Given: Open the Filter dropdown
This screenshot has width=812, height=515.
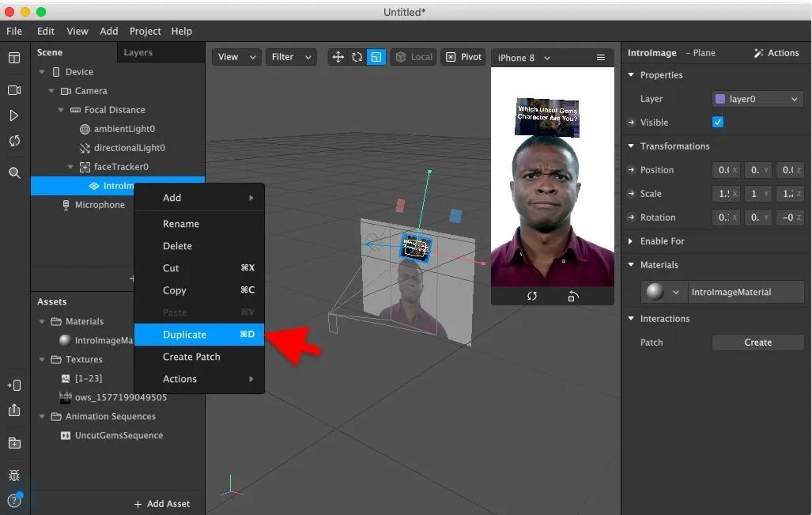Looking at the screenshot, I should [x=291, y=57].
